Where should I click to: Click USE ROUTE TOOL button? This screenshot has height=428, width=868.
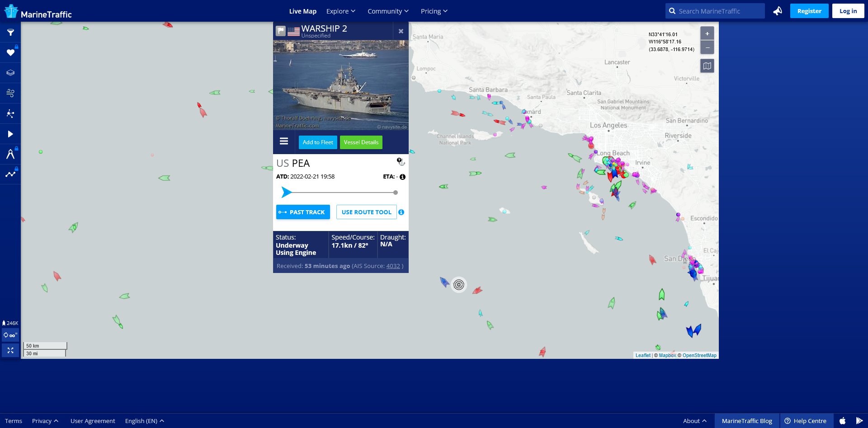[x=367, y=212]
